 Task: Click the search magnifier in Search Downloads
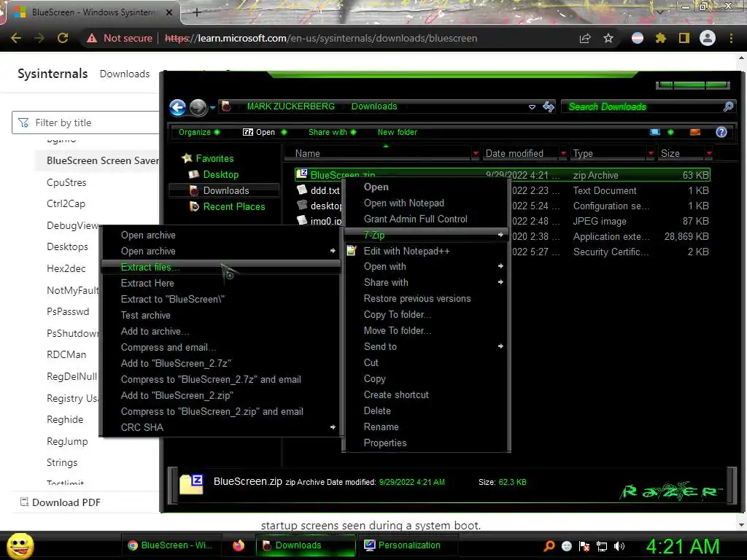(727, 106)
